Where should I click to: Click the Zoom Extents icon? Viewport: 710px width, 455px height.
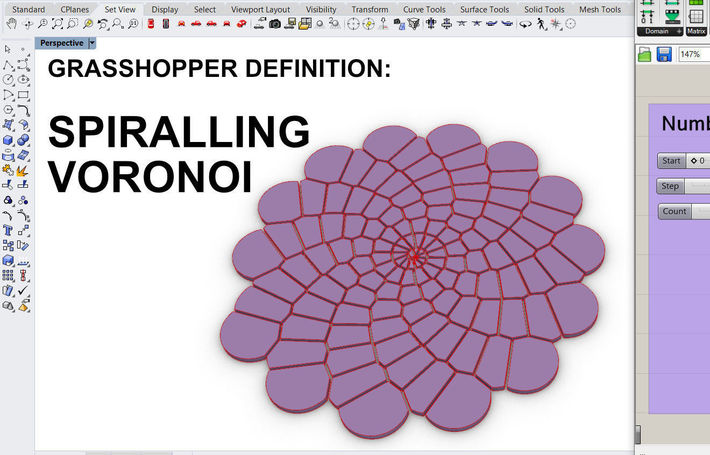point(58,24)
